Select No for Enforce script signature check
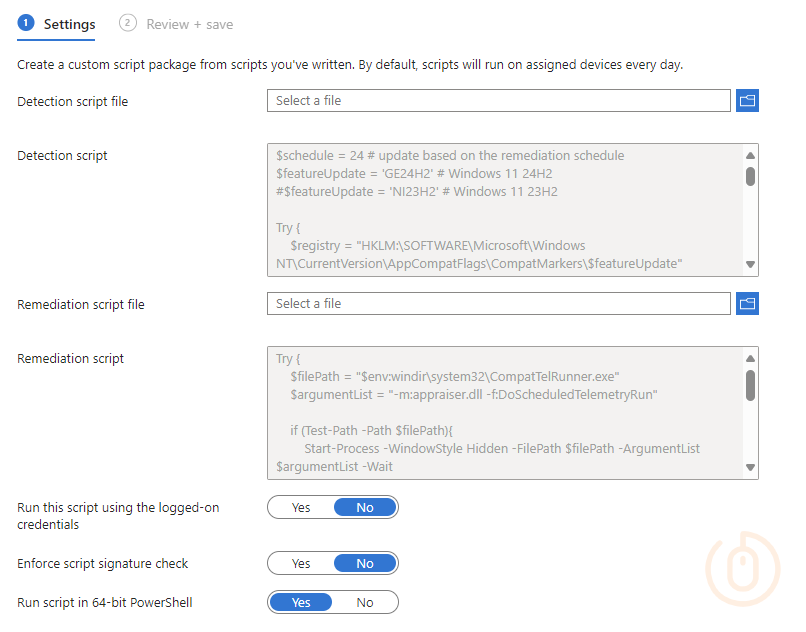 click(365, 564)
